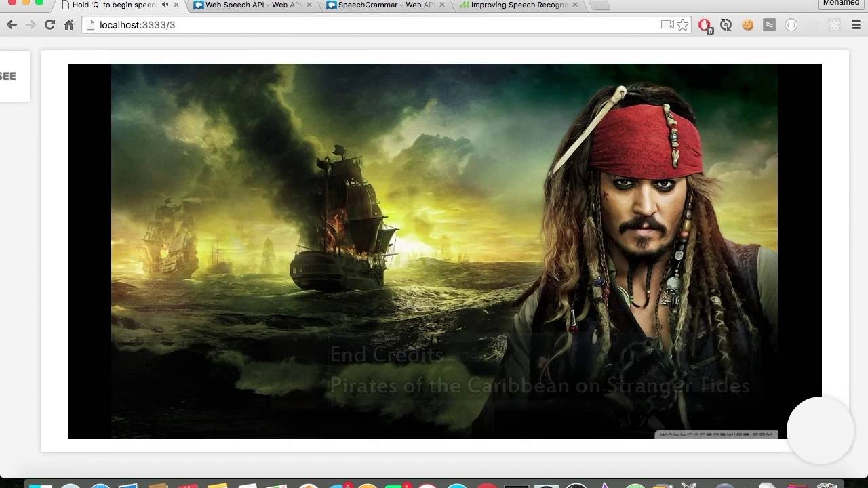The height and width of the screenshot is (488, 868).
Task: Click the SEE card on the left edge
Action: coord(14,76)
